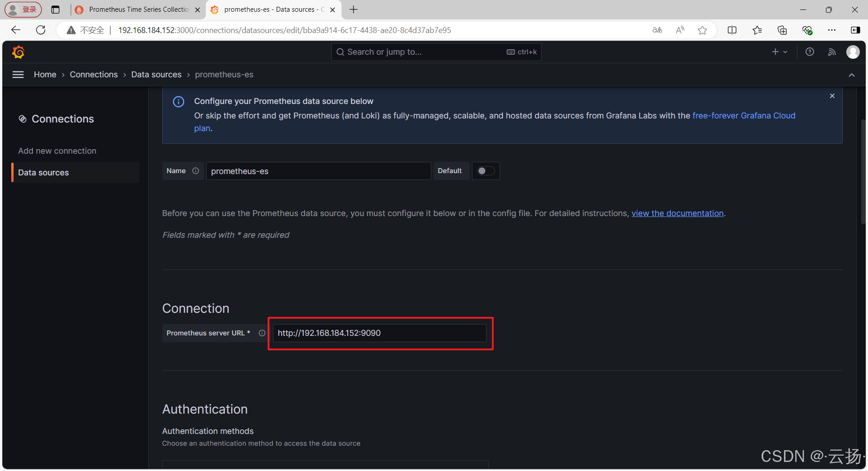Viewport: 868px width, 471px height.
Task: Click the Name input field prometheus-es
Action: click(x=318, y=171)
